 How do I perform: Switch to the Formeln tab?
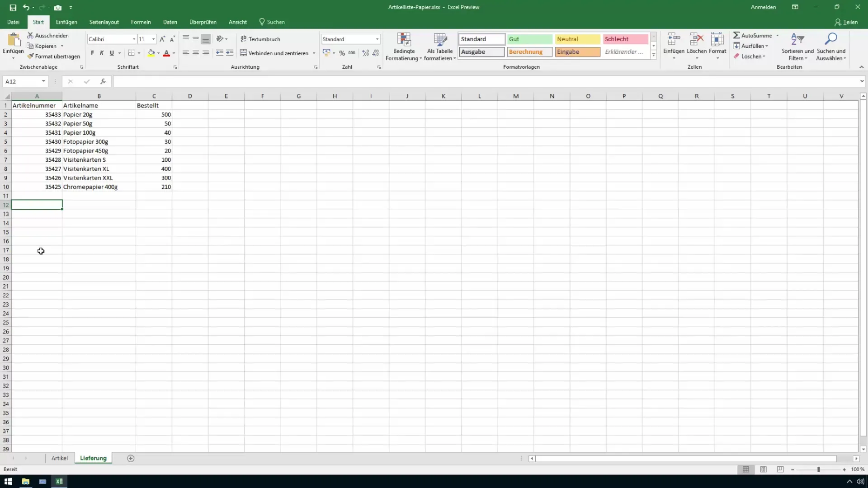[141, 22]
